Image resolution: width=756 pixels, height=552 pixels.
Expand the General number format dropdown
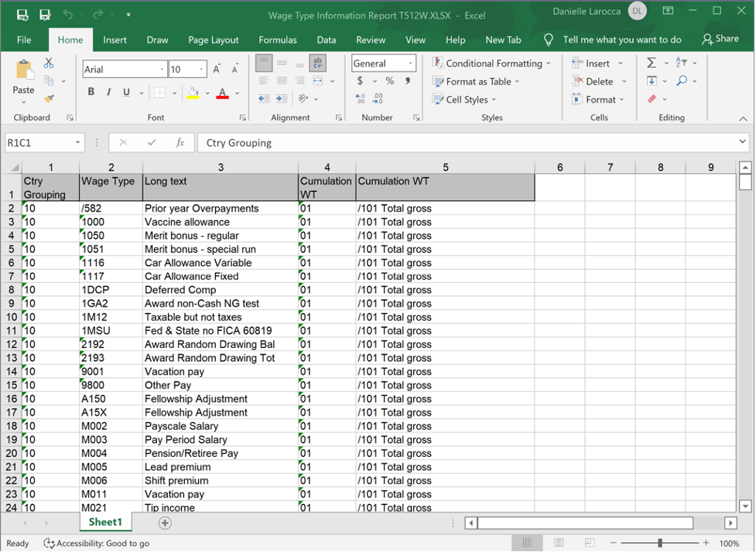(409, 63)
